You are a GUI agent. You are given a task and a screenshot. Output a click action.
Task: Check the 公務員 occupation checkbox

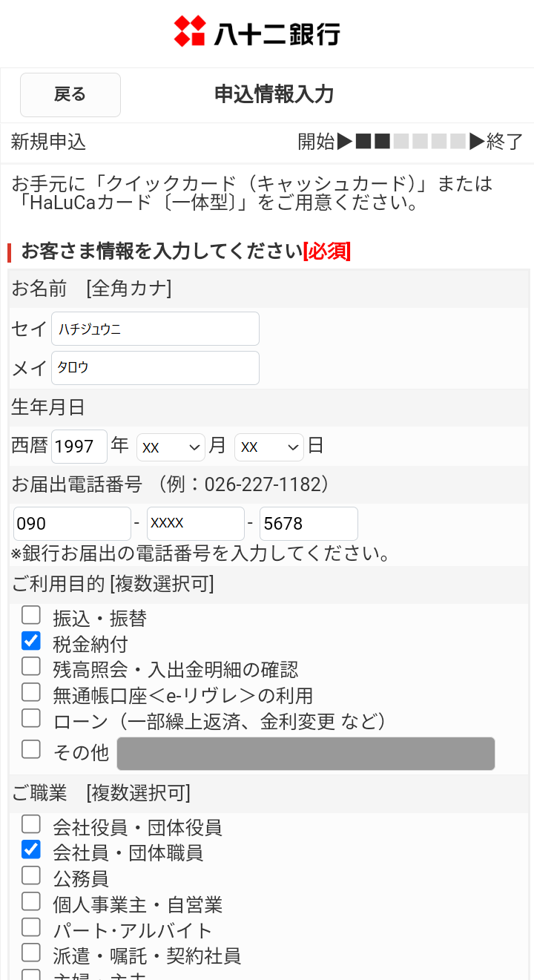pyautogui.click(x=31, y=875)
